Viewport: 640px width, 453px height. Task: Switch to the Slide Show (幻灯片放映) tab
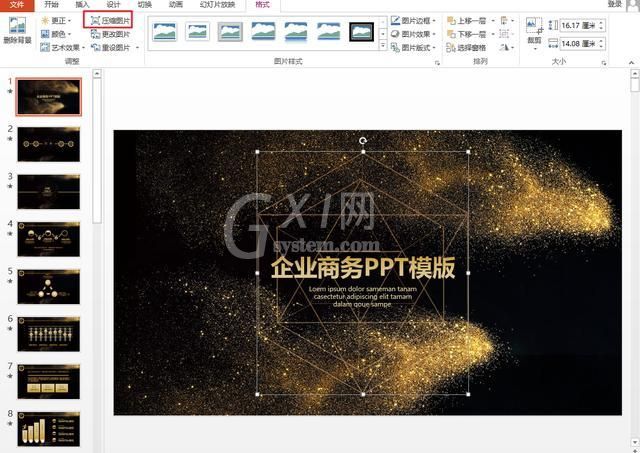point(217,4)
